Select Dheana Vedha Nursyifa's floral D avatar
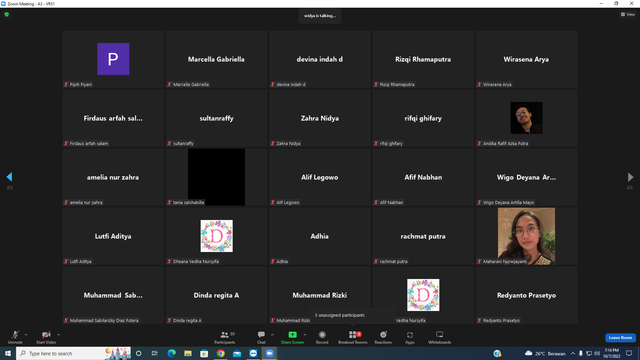Screen dimensions: 640x360 tap(217, 236)
